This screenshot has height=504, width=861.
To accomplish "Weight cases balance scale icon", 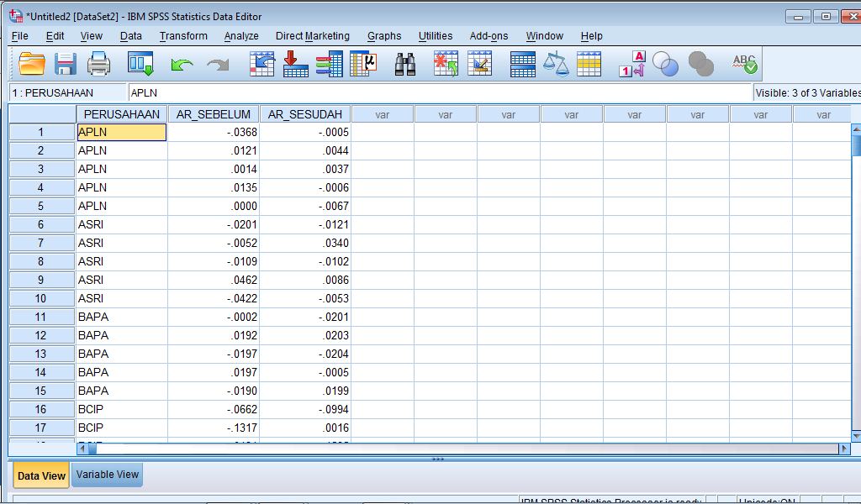I will click(556, 64).
